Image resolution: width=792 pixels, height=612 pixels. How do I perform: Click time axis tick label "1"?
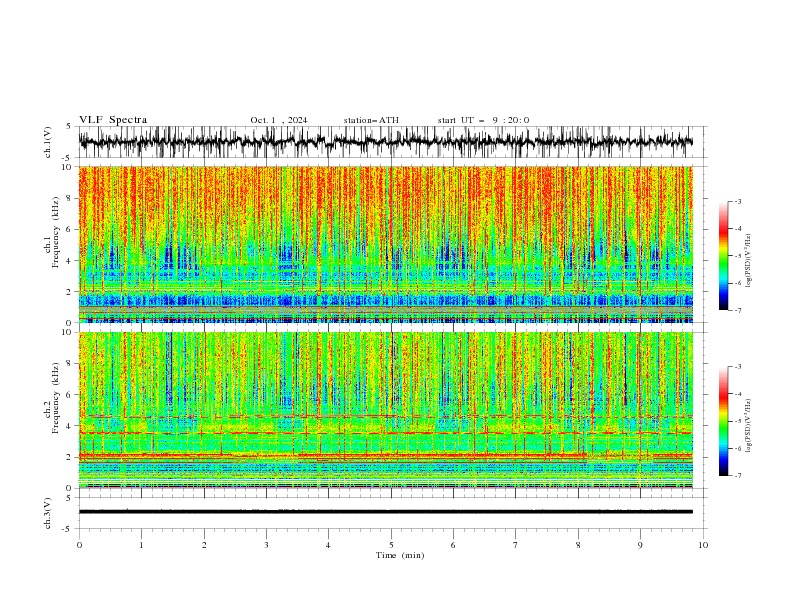141,545
